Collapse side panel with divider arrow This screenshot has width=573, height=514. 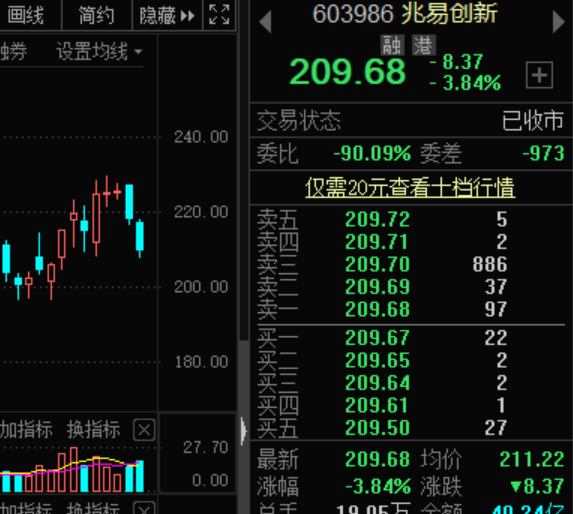pos(243,431)
